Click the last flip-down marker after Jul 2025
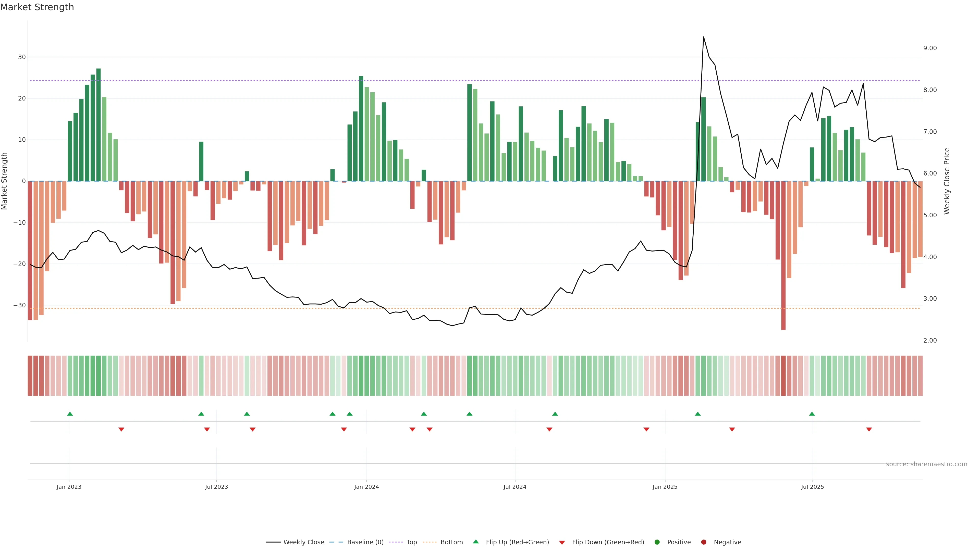This screenshot has width=980, height=551. tap(869, 429)
